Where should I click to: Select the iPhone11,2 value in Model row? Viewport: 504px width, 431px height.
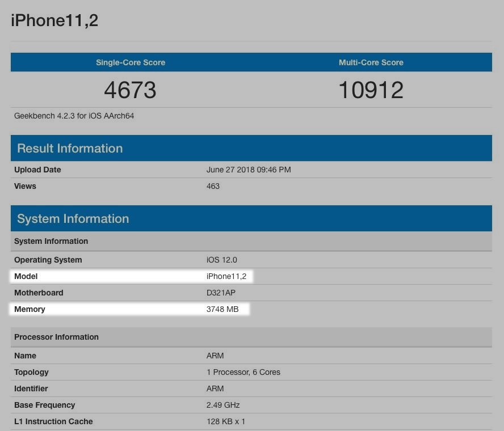click(x=226, y=276)
